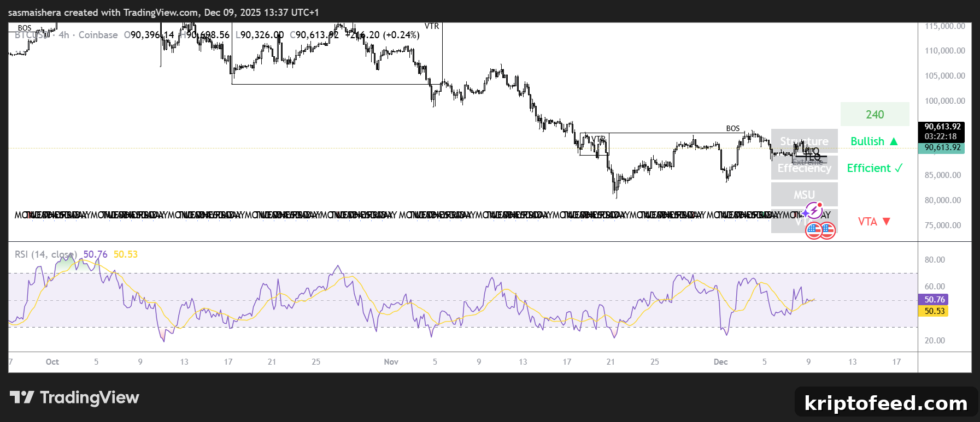Click the Extreme label near current candles
The height and width of the screenshot is (422, 980).
tap(807, 162)
